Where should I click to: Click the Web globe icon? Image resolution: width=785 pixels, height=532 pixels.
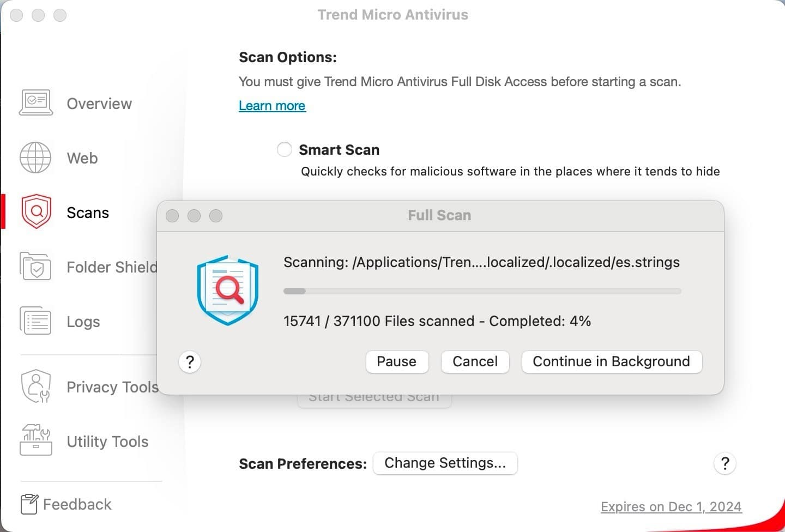(35, 158)
